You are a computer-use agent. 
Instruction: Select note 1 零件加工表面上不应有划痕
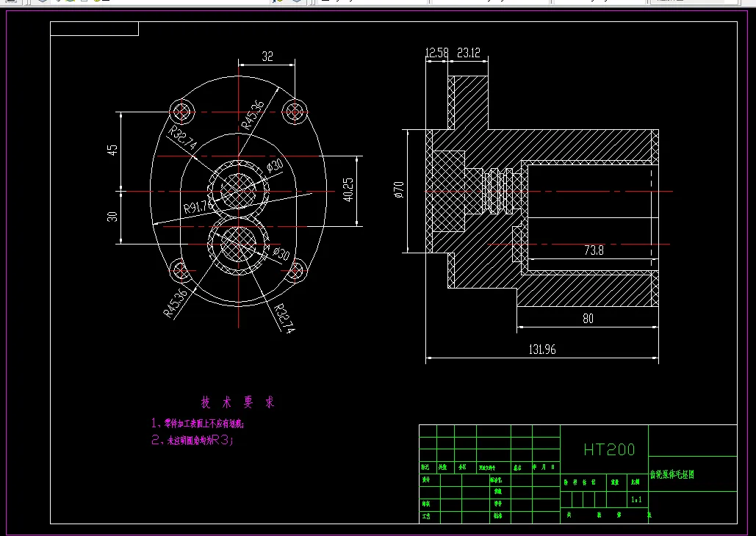(198, 424)
